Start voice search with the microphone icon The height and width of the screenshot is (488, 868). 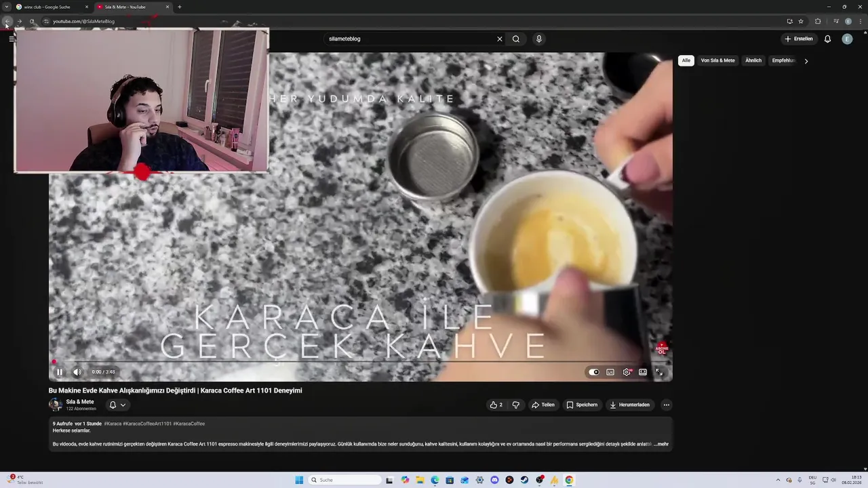point(539,39)
